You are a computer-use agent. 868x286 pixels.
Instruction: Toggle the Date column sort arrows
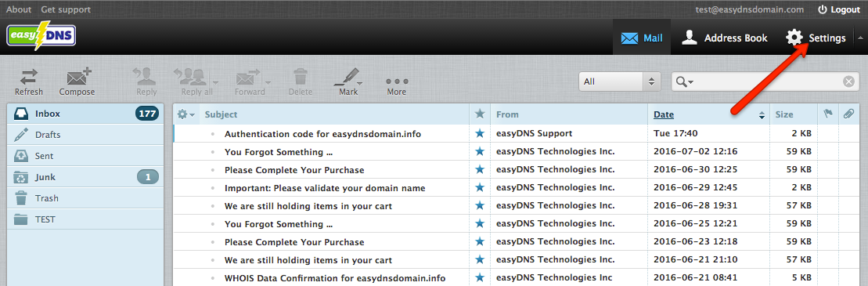(x=762, y=114)
